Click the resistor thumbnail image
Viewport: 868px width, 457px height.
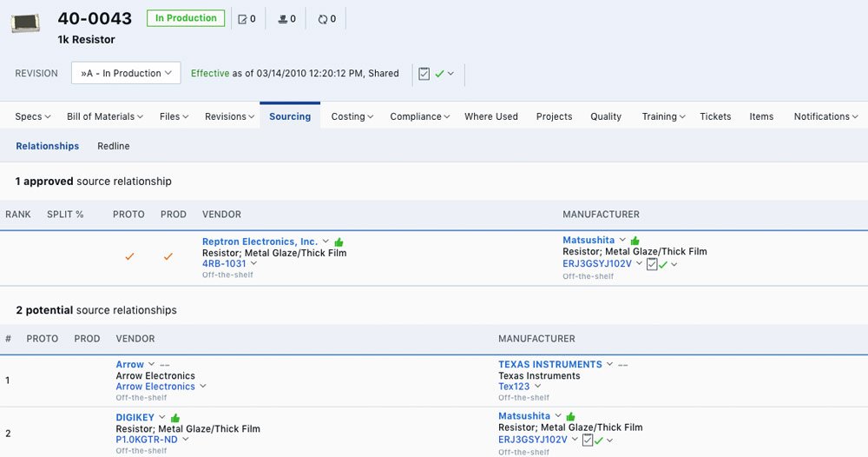click(x=25, y=23)
